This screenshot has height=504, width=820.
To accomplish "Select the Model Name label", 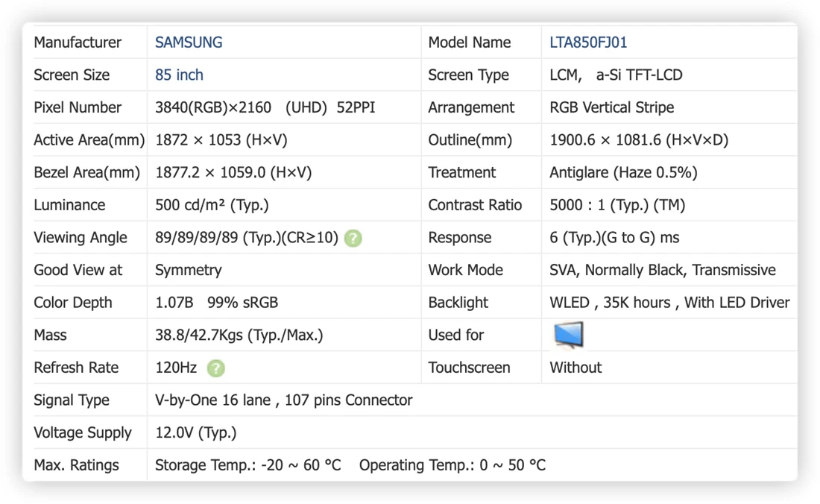I will pyautogui.click(x=469, y=42).
